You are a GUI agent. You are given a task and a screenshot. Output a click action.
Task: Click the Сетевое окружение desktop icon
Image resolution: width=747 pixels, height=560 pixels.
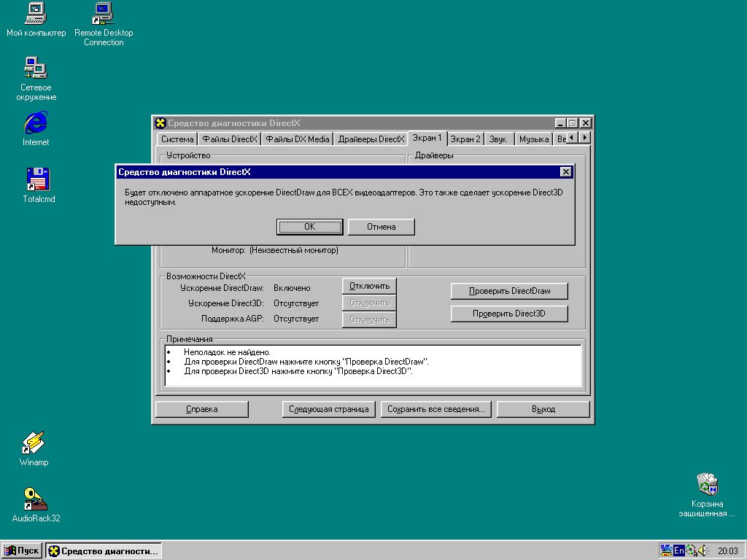36,68
